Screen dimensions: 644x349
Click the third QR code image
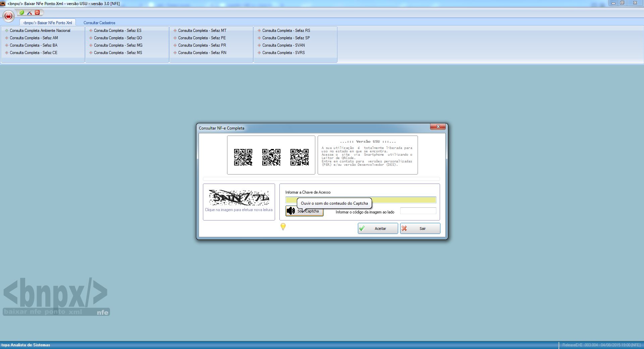tap(300, 157)
